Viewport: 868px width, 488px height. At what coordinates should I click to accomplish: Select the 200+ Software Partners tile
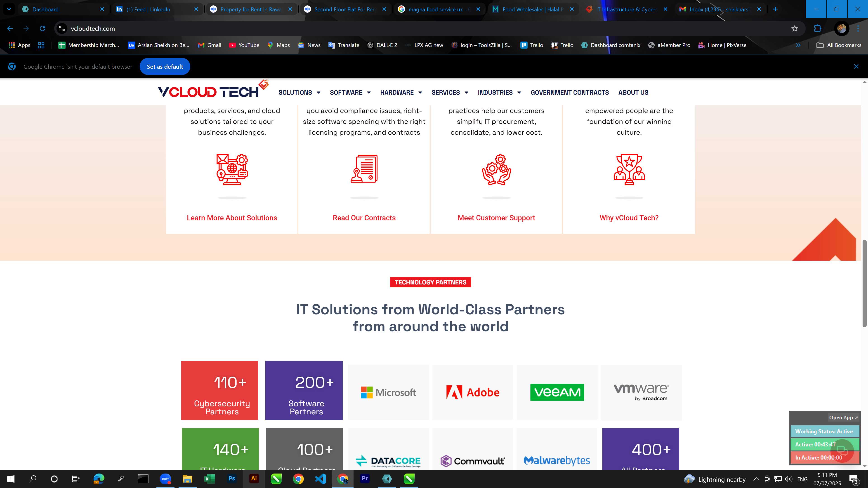[304, 390]
